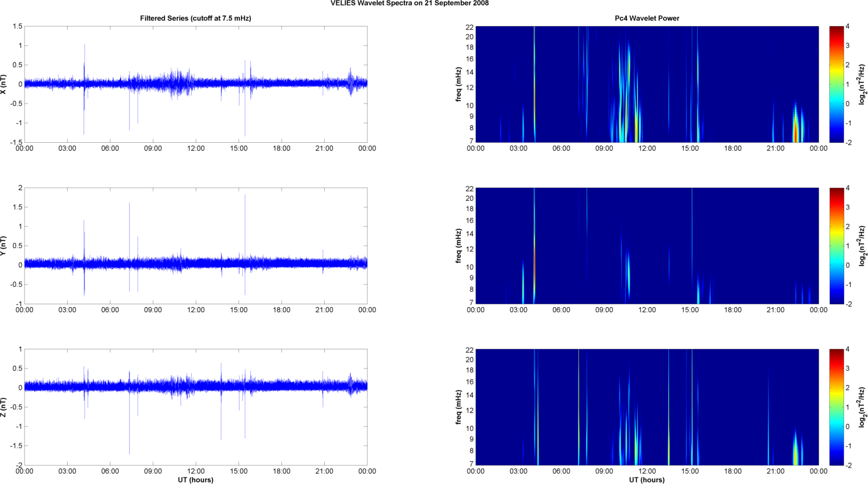Click the 'log2(nT2/Hz)' label beside the bottom colorbar

click(862, 407)
